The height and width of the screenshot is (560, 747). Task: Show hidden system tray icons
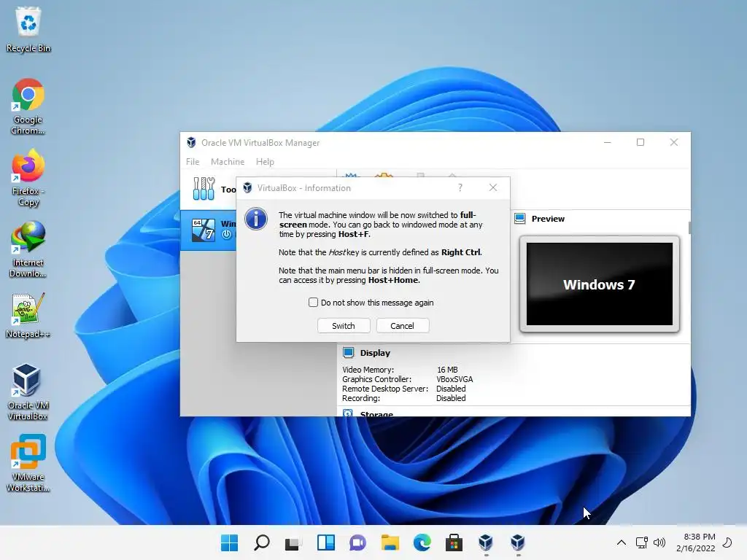(x=622, y=542)
